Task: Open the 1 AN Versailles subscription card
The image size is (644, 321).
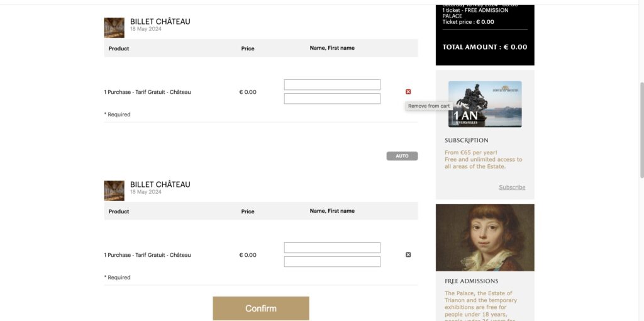Action: coord(485,104)
